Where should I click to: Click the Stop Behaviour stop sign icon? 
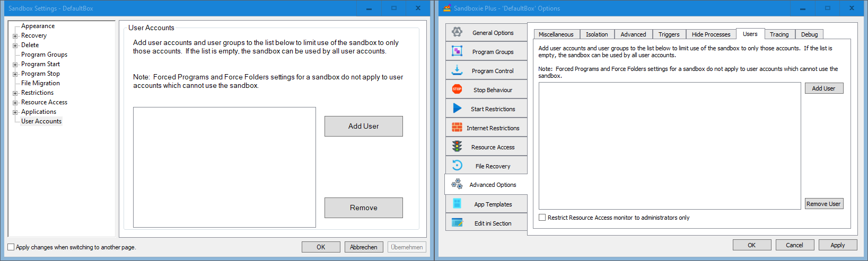(x=457, y=89)
